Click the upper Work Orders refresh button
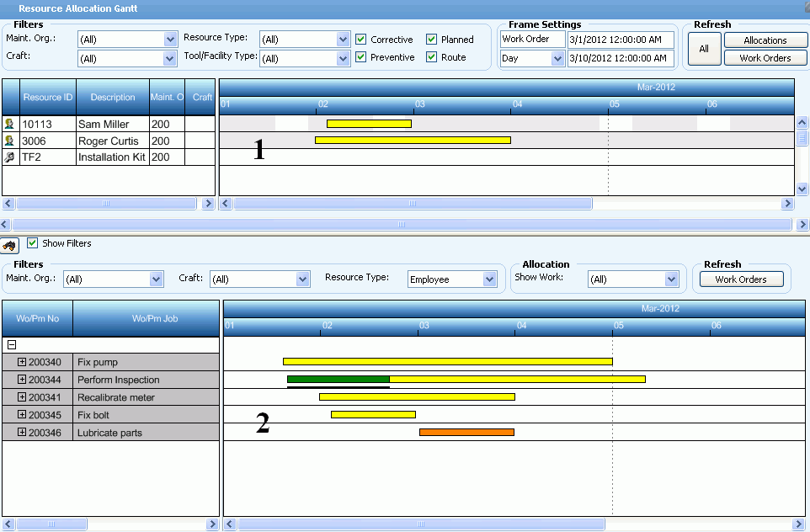Viewport: 810px width, 532px height. pyautogui.click(x=765, y=58)
